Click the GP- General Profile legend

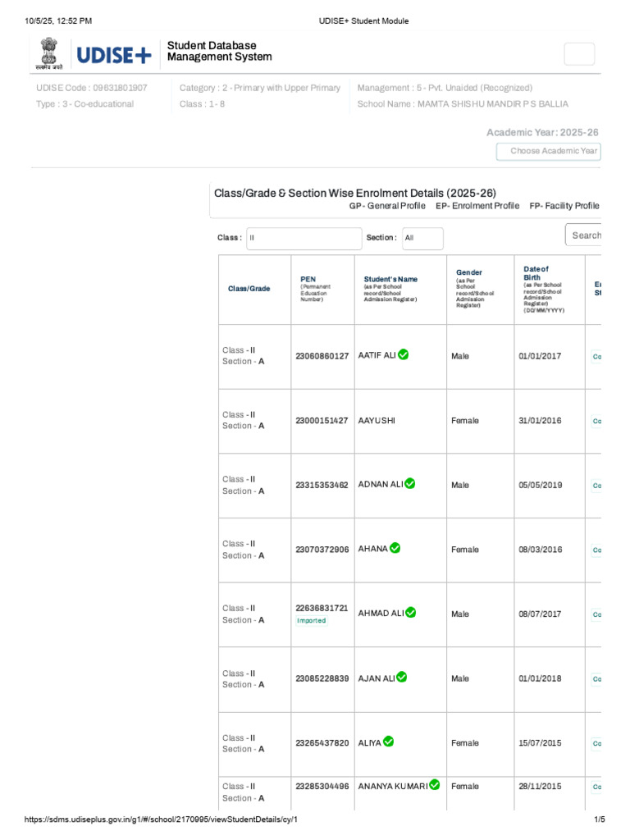click(387, 206)
